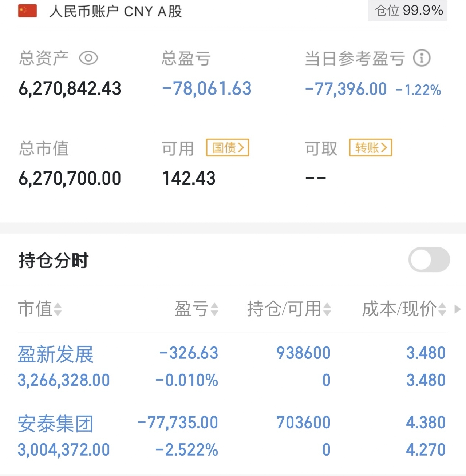Viewport: 466px width, 476px height.
Task: Click the 仓位 99.9% position badge
Action: [408, 11]
